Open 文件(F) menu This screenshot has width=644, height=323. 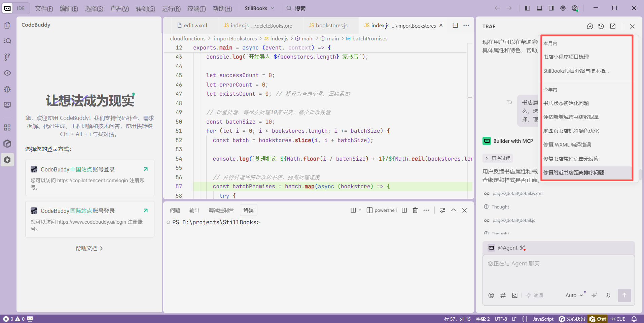(44, 8)
